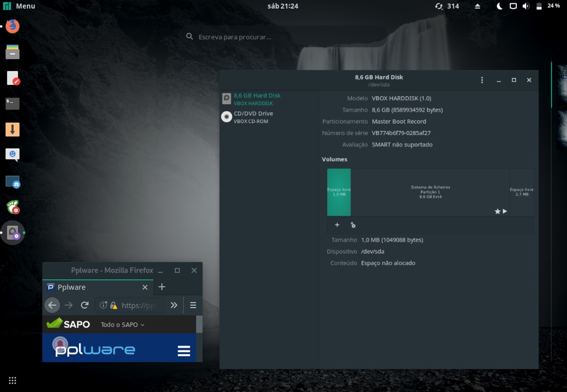Maximize the Firefox window
Image resolution: width=567 pixels, height=392 pixels.
click(177, 270)
